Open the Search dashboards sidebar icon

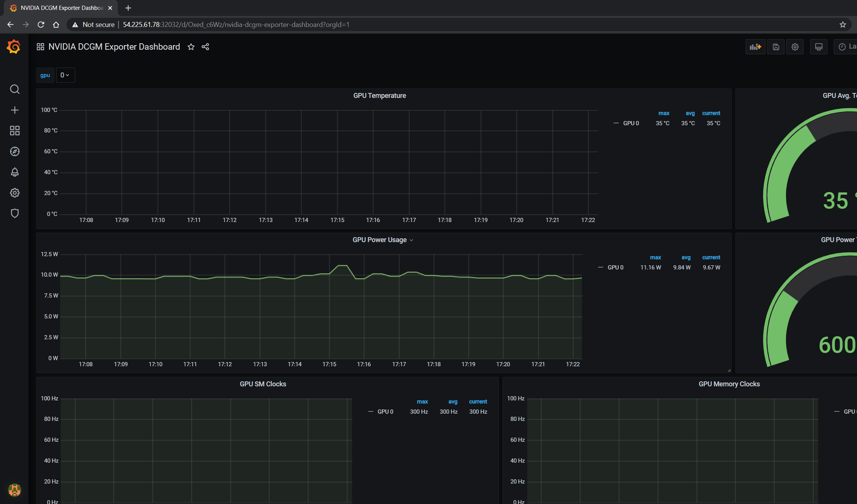click(x=14, y=89)
